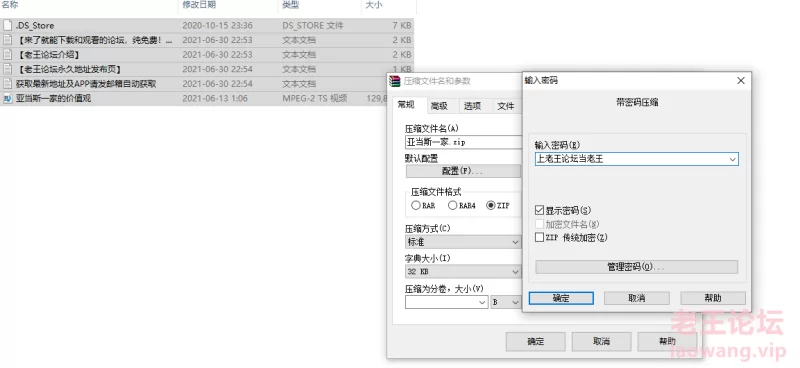This screenshot has height=368, width=800.
Task: Open 管理密码 button
Action: coord(636,267)
